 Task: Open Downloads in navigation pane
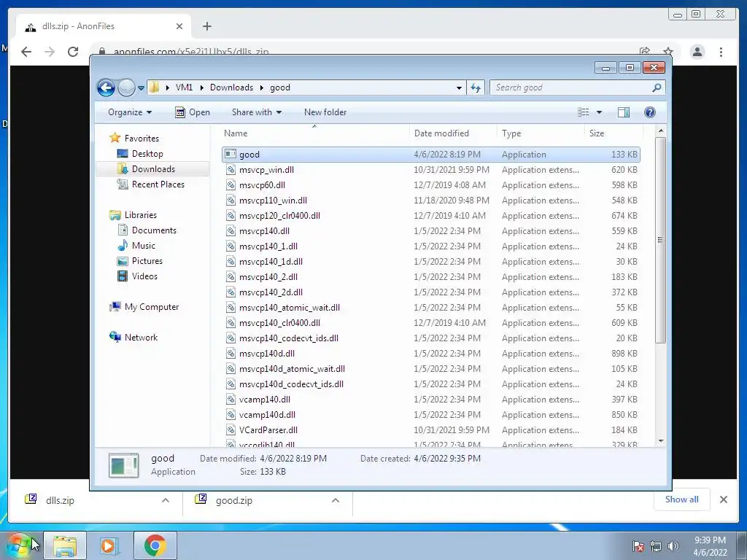pos(153,169)
